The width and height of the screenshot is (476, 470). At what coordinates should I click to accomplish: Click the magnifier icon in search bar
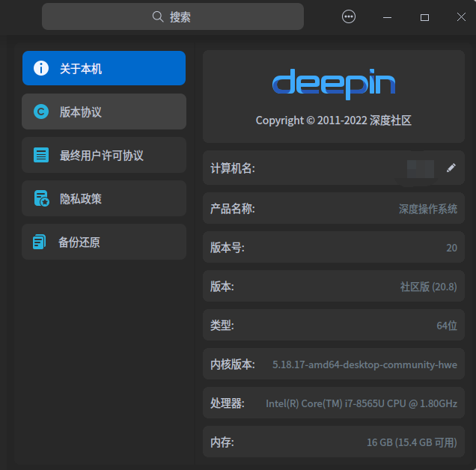[x=158, y=16]
